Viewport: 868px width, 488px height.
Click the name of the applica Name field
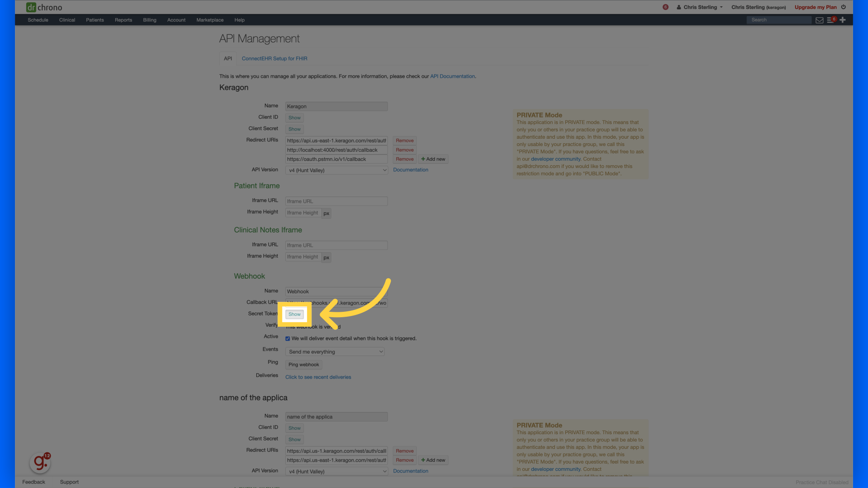(x=336, y=417)
